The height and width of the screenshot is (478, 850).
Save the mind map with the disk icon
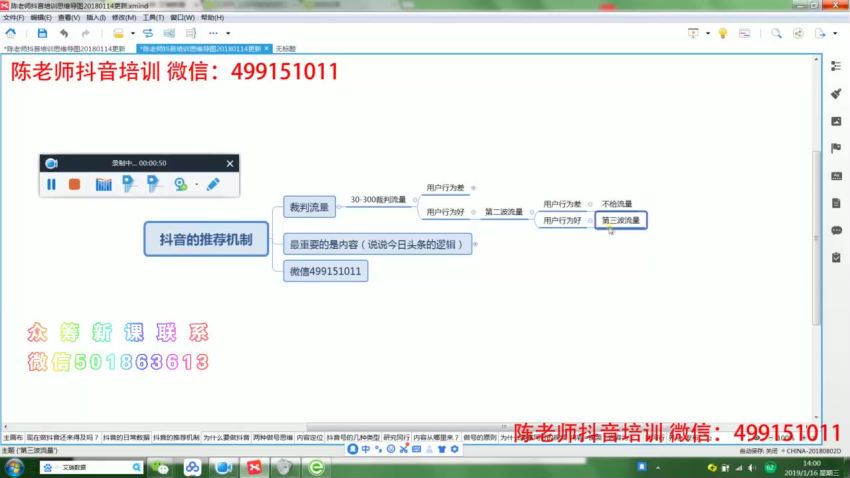[x=42, y=34]
